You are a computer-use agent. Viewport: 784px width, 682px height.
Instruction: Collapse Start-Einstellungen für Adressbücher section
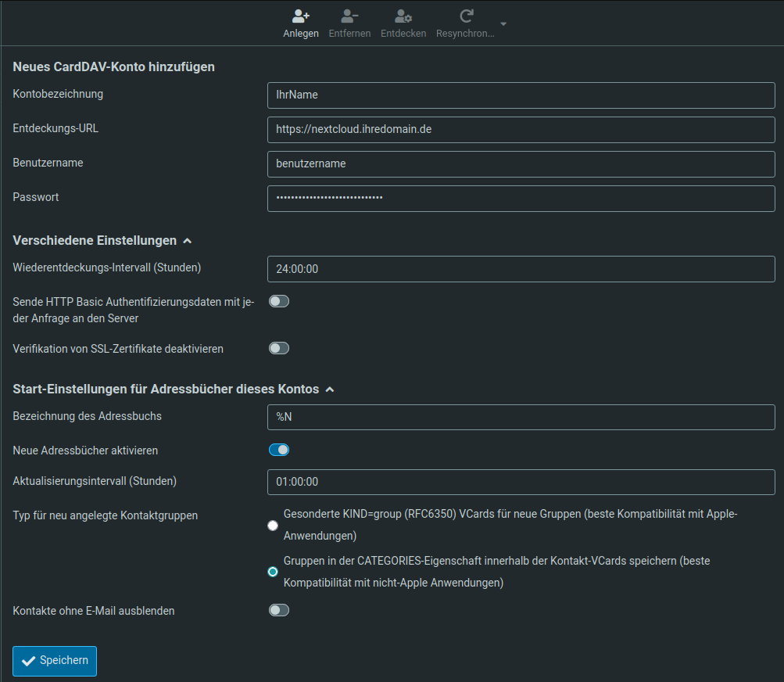tap(329, 389)
